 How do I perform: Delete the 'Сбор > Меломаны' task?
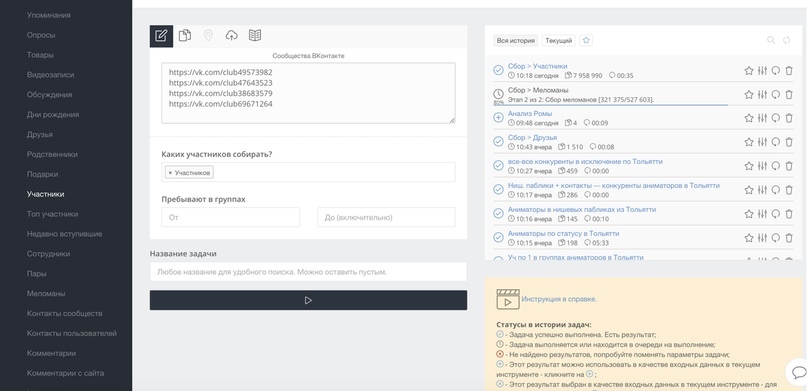[789, 95]
